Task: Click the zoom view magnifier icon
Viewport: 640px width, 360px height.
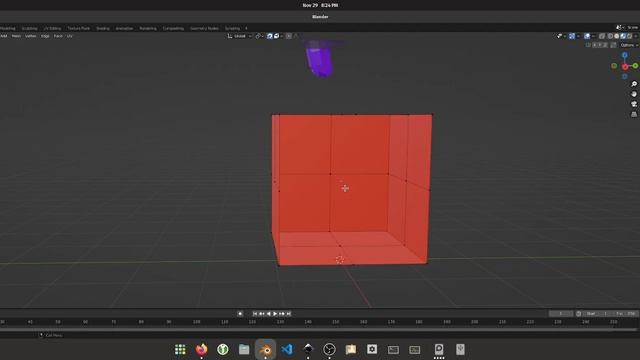Action: 634,84
